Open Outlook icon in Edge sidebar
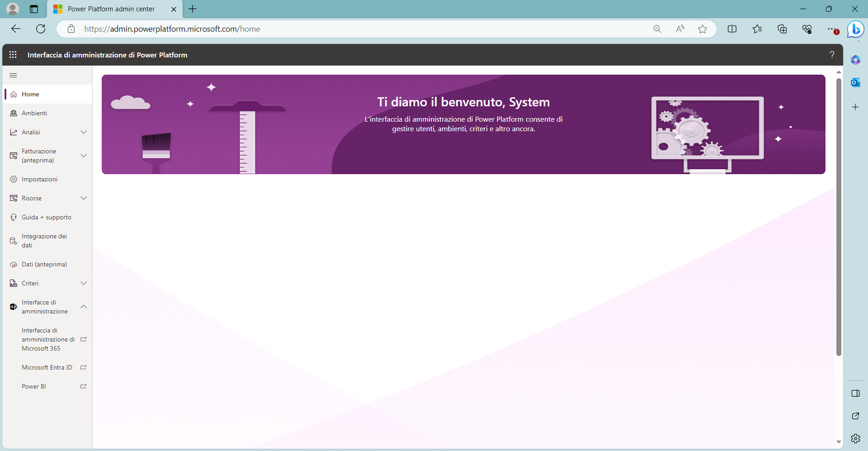 (x=855, y=83)
